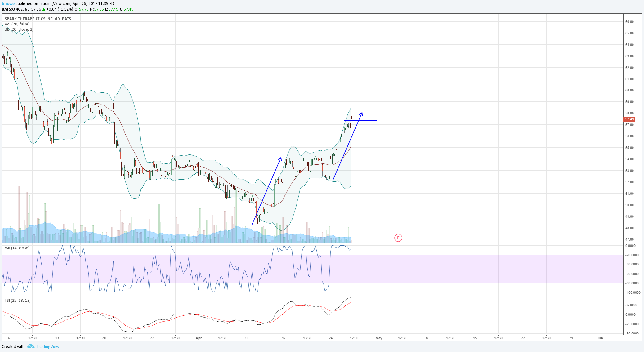Click the 'Jun' label on time axis
The image size is (644, 352).
pos(600,338)
